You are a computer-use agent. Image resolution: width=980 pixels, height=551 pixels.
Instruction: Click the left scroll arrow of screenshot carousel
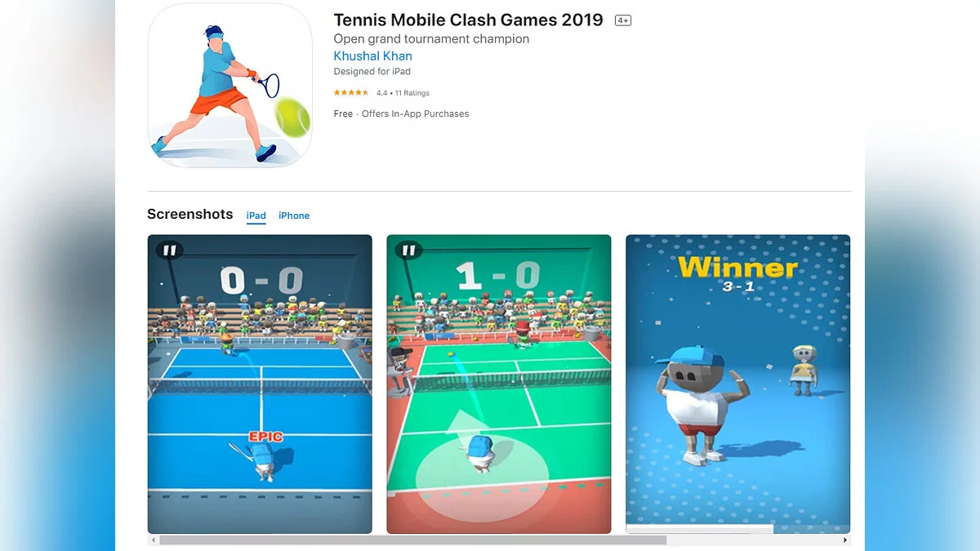coord(152,540)
